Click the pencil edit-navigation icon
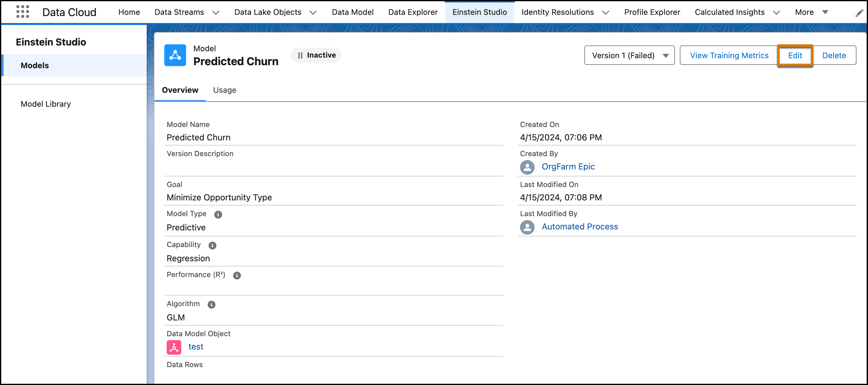The width and height of the screenshot is (868, 385). (859, 13)
